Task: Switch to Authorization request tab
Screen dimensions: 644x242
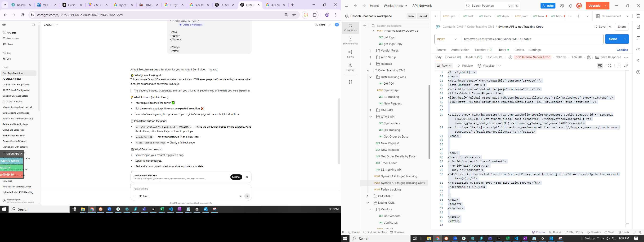Action: 460,50
